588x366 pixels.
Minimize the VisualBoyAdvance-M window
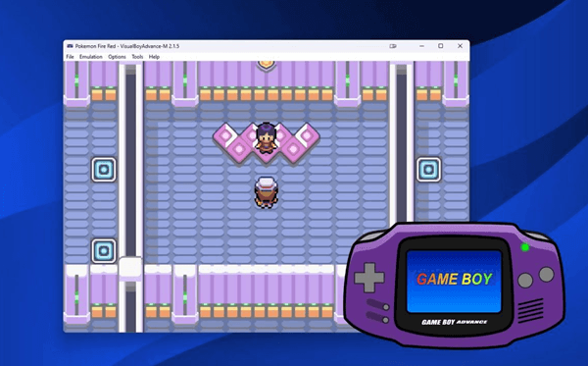[421, 46]
